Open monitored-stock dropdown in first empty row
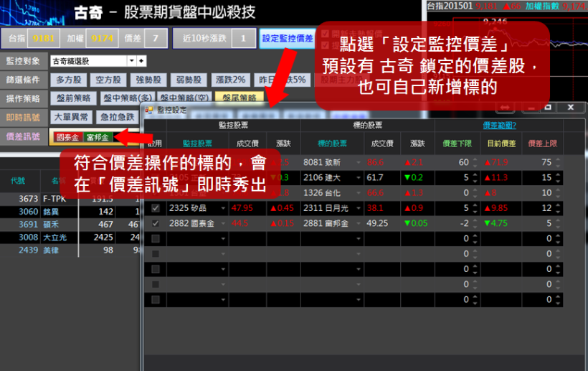 [x=223, y=238]
